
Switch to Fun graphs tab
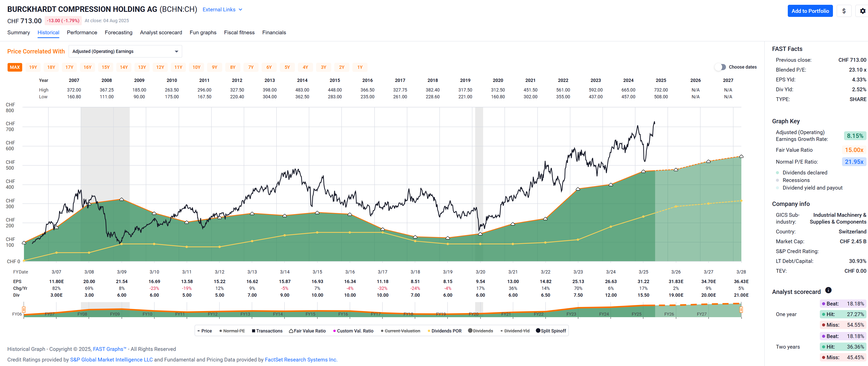[x=203, y=32]
